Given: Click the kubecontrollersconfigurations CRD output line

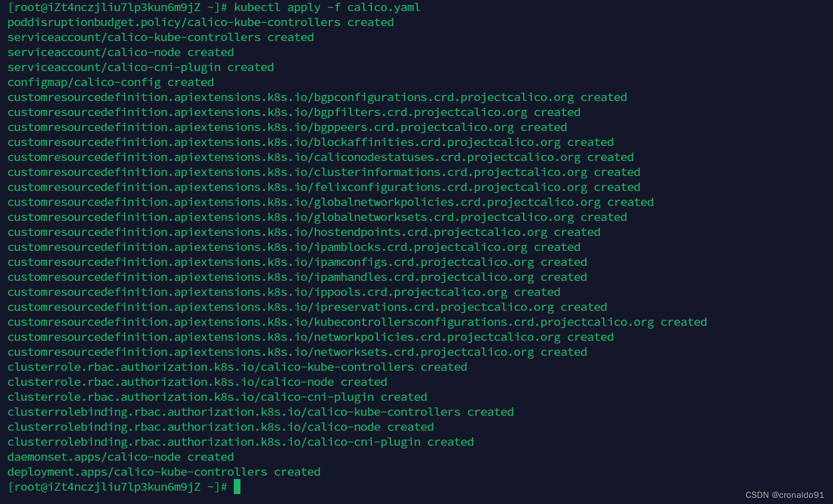Looking at the screenshot, I should [x=357, y=322].
